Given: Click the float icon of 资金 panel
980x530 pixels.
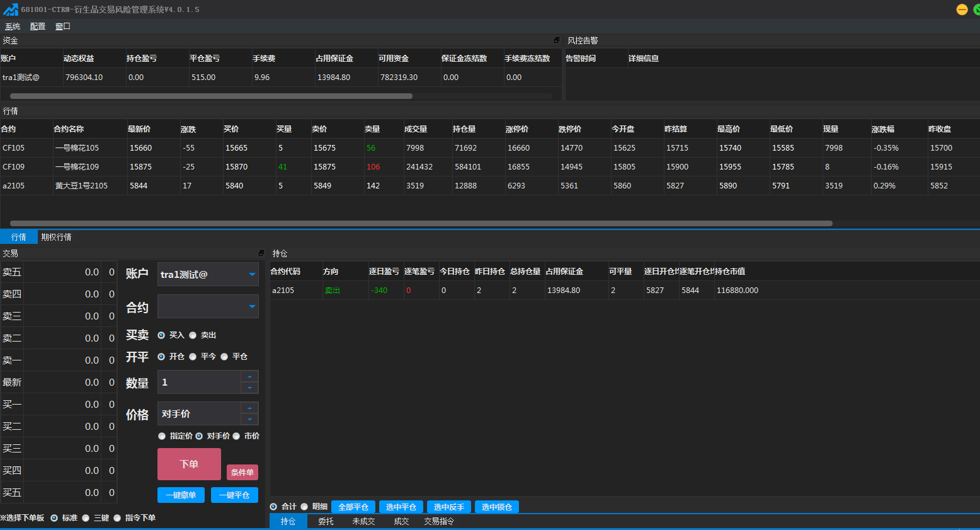Looking at the screenshot, I should [x=557, y=40].
